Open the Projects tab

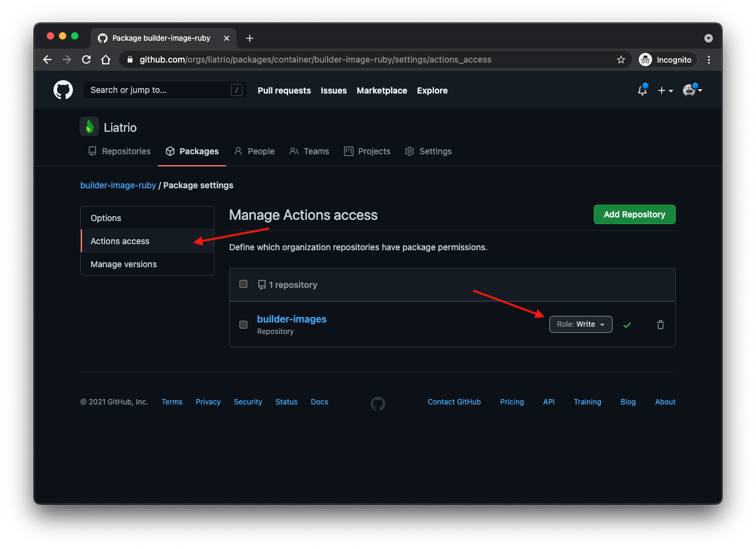click(367, 151)
